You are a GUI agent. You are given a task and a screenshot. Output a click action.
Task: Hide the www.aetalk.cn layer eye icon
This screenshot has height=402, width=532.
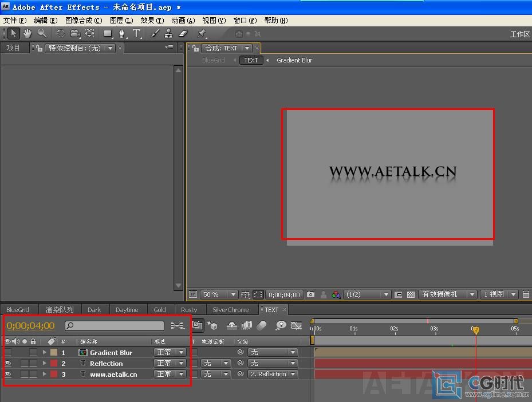click(8, 374)
